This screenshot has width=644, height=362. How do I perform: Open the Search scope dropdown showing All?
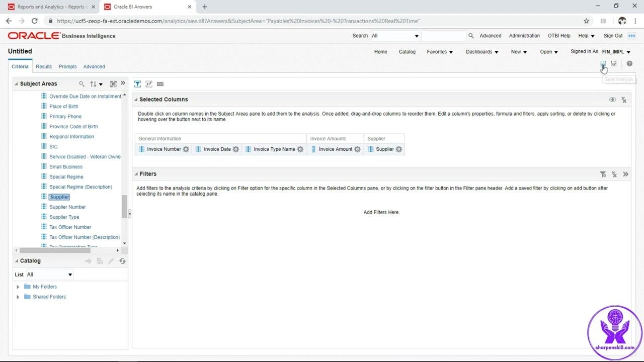pyautogui.click(x=395, y=36)
